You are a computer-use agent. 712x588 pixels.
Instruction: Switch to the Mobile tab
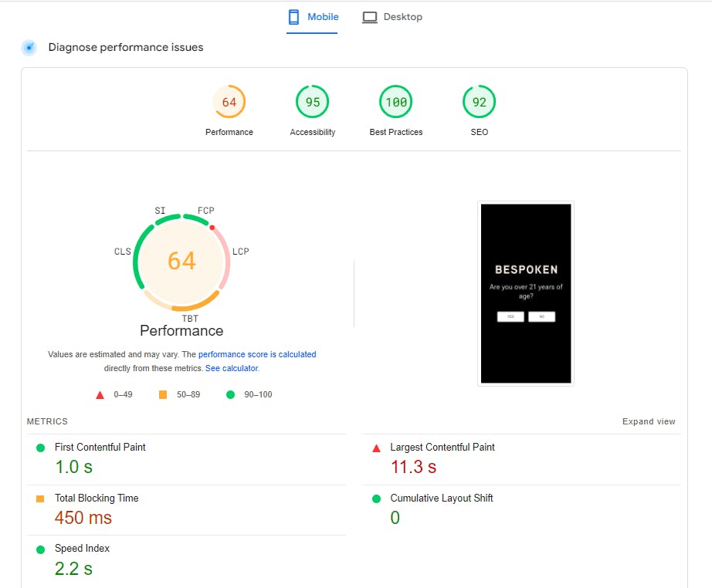click(314, 17)
